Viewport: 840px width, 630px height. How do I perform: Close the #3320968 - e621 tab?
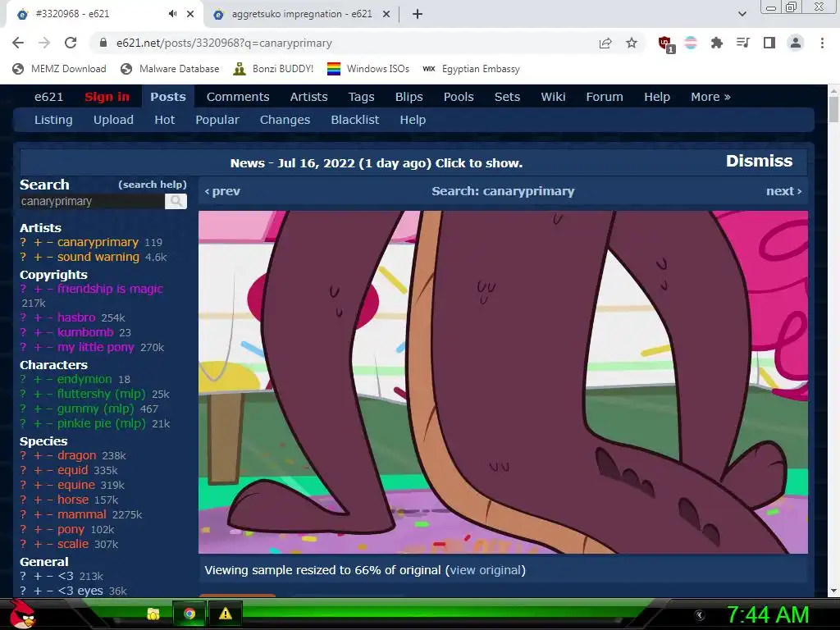[x=190, y=14]
